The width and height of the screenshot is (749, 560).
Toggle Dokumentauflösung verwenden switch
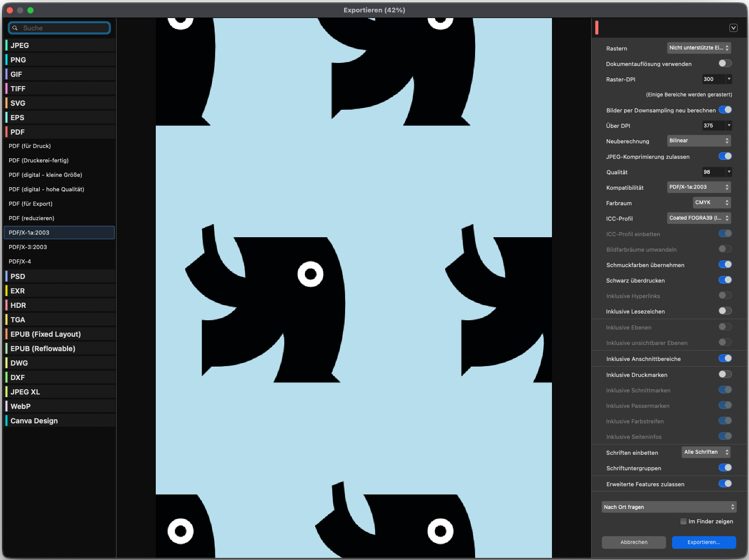725,63
